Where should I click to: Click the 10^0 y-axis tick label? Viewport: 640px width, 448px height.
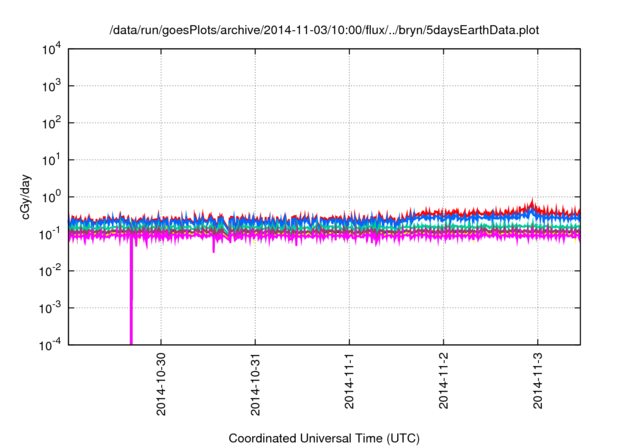pos(52,197)
